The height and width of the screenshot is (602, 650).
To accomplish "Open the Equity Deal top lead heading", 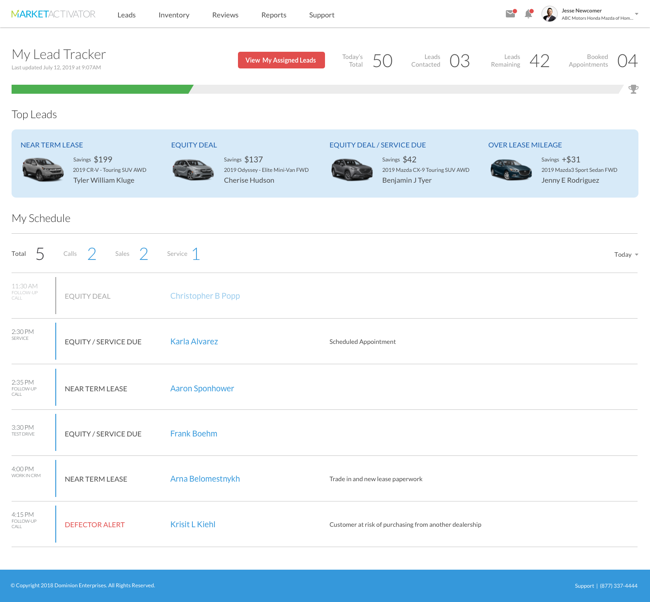I will pyautogui.click(x=194, y=145).
